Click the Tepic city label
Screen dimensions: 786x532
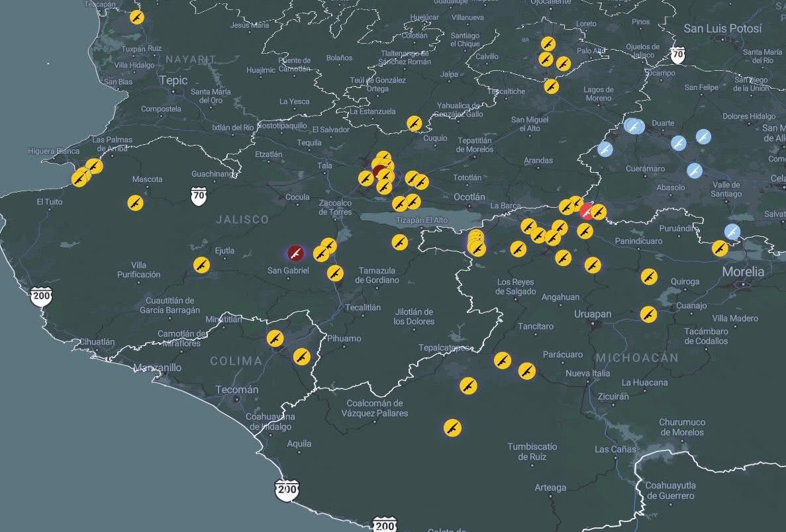pyautogui.click(x=173, y=80)
